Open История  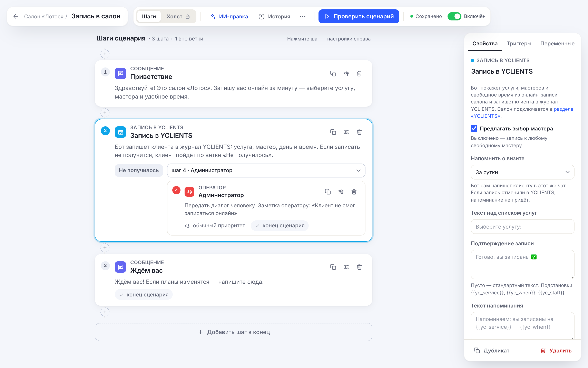coord(274,16)
